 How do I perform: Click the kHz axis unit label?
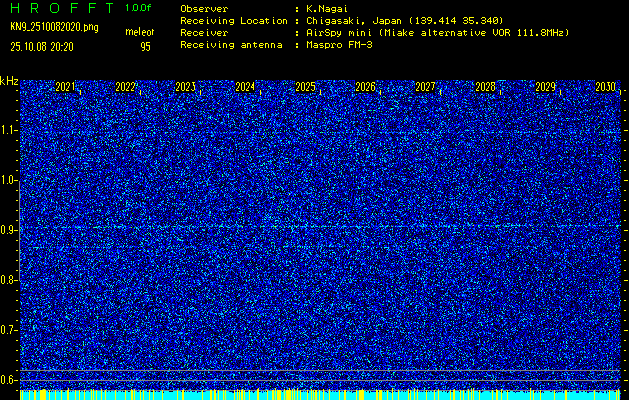[x=9, y=80]
